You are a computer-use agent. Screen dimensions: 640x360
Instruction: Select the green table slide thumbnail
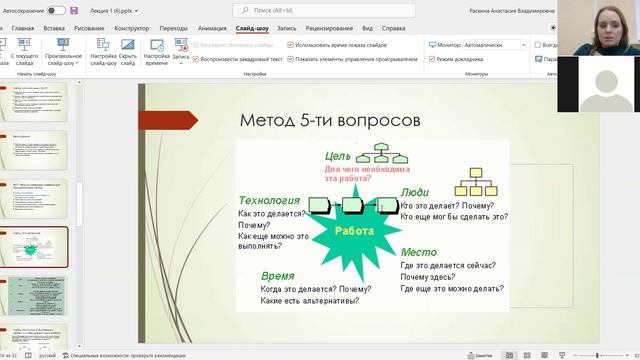[34, 296]
